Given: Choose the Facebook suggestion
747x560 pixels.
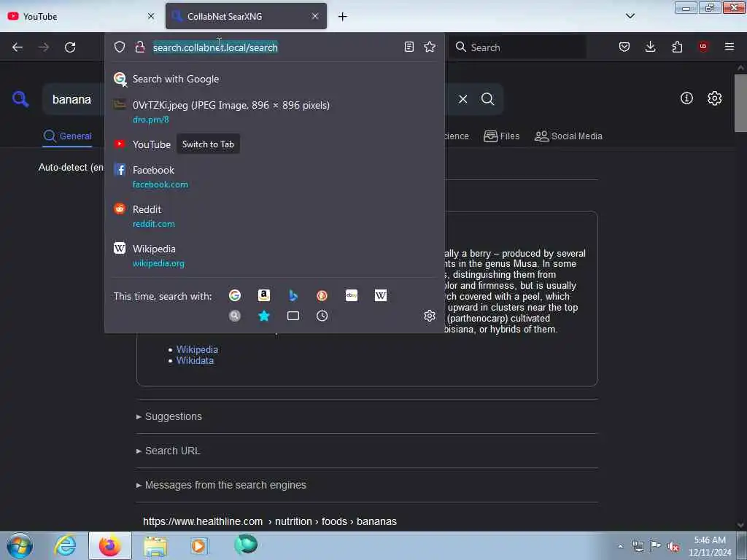Looking at the screenshot, I should point(274,176).
